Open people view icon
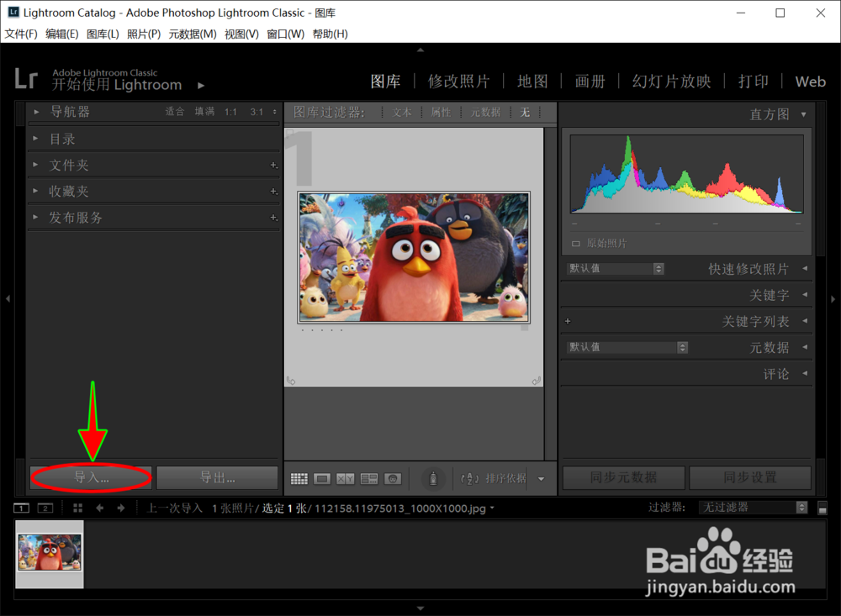 pos(393,479)
